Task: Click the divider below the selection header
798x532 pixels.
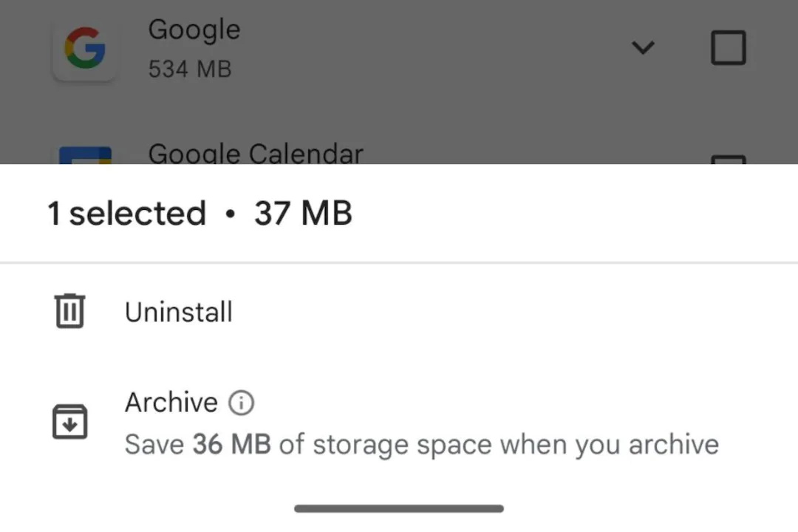Action: (x=399, y=263)
